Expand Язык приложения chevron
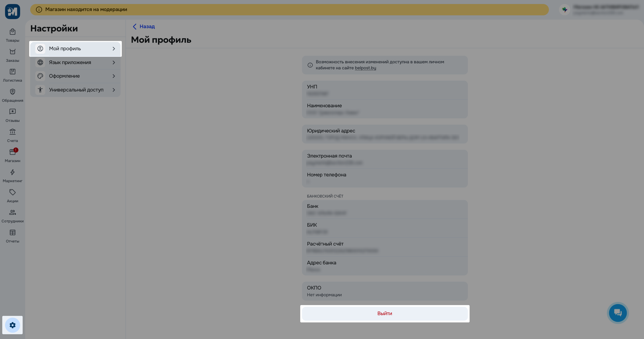The image size is (644, 339). [x=114, y=62]
